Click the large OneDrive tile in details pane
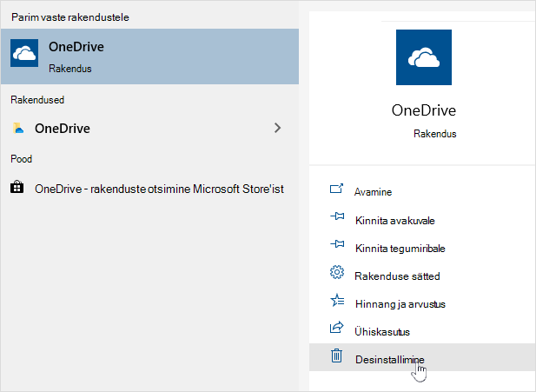536x392 pixels. click(x=424, y=57)
